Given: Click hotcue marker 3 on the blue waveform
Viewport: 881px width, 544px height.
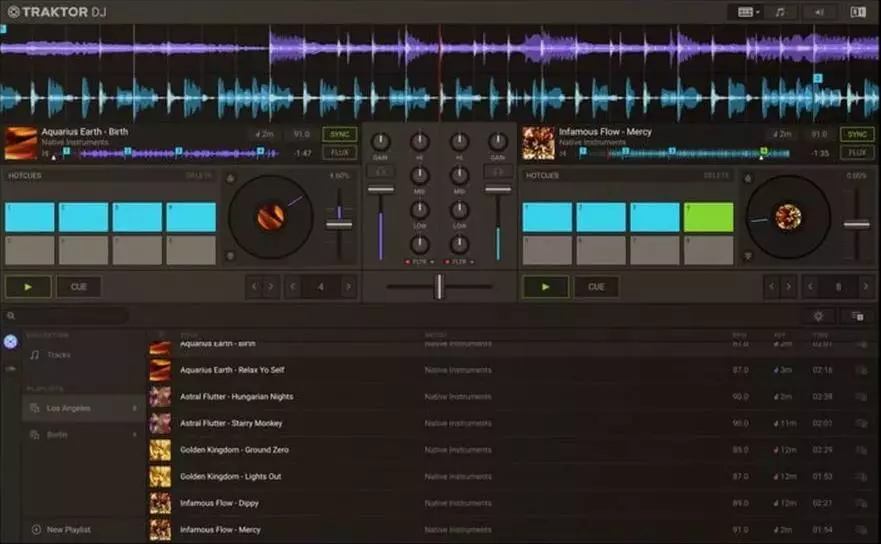Looking at the screenshot, I should point(818,78).
